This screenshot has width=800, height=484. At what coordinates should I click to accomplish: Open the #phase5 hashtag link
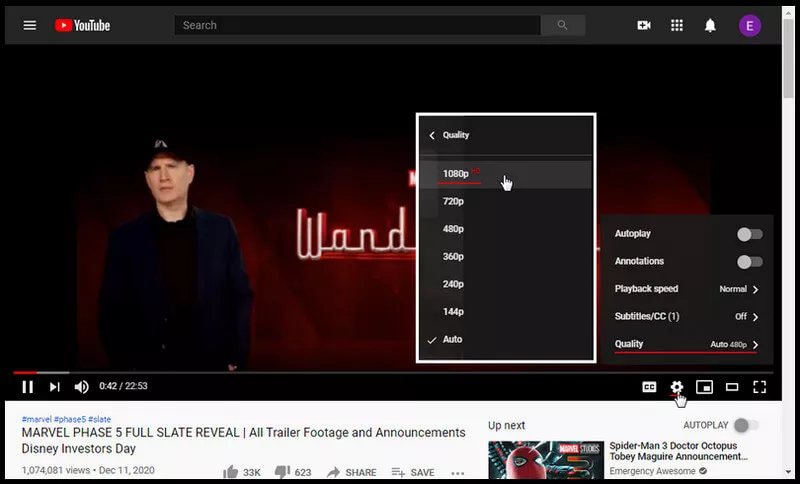coord(70,419)
